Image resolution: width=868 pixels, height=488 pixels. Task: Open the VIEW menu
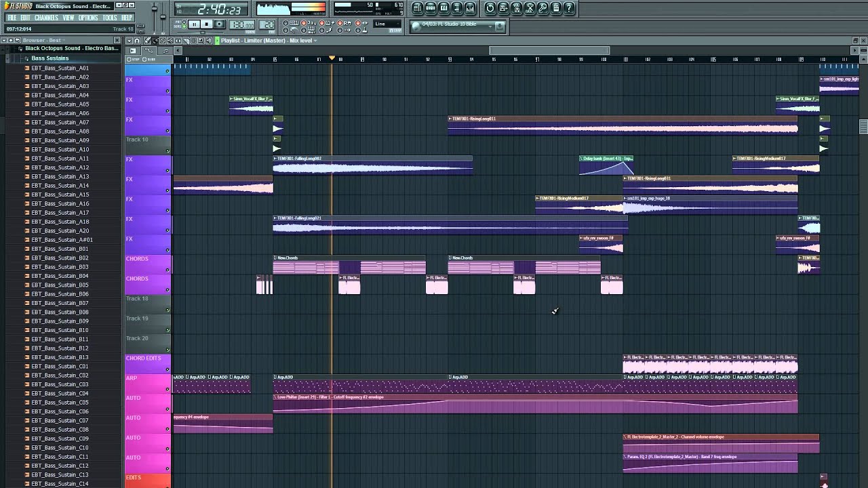coord(68,18)
